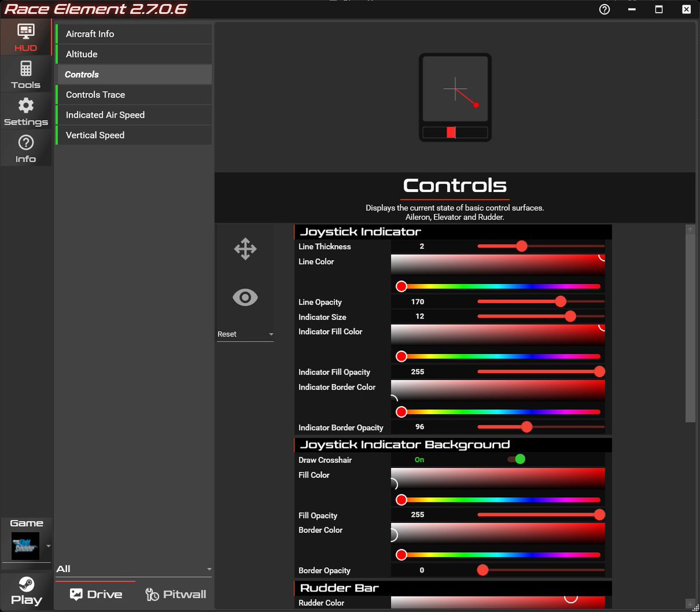Click the help icon in title bar
Screen dimensions: 700x612
pyautogui.click(x=604, y=9)
